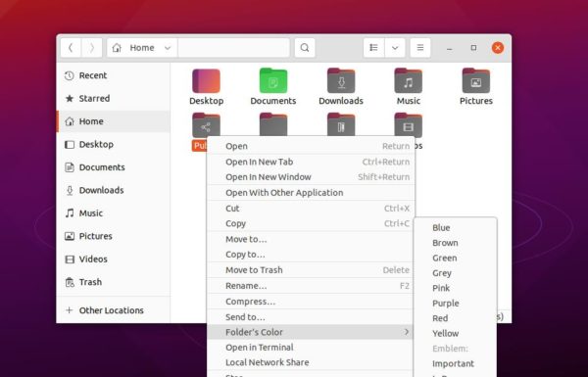588x377 pixels.
Task: Expand the Home path dropdown arrow
Action: tap(168, 48)
